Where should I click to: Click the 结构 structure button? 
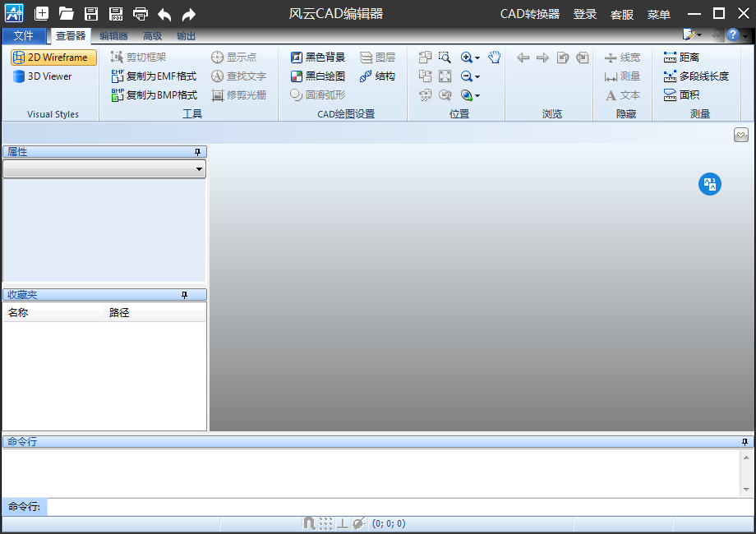[377, 76]
